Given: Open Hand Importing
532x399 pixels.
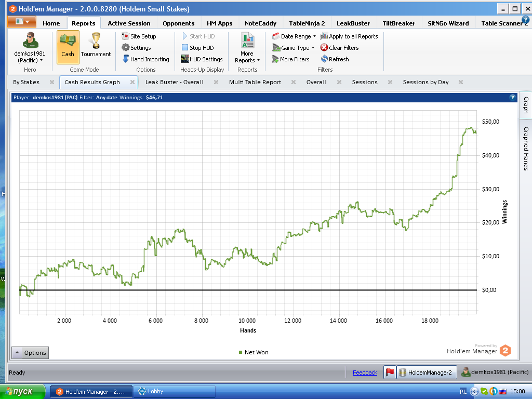Looking at the screenshot, I should [x=145, y=59].
